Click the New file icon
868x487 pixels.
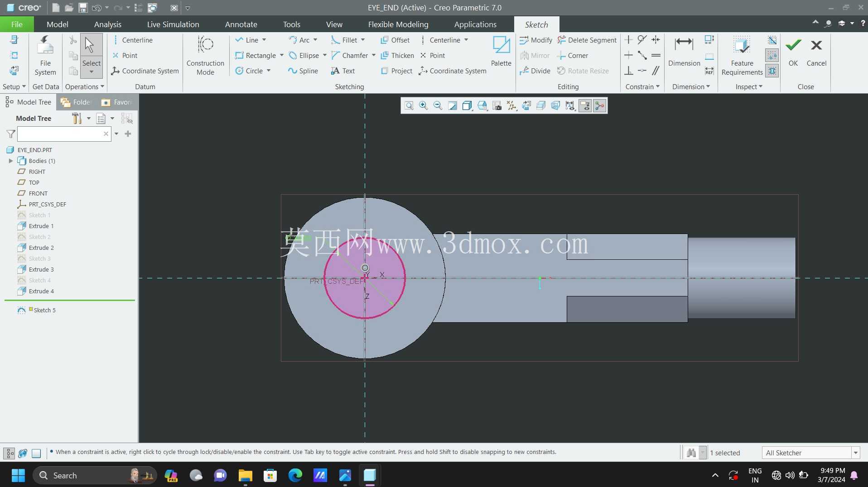pos(56,8)
